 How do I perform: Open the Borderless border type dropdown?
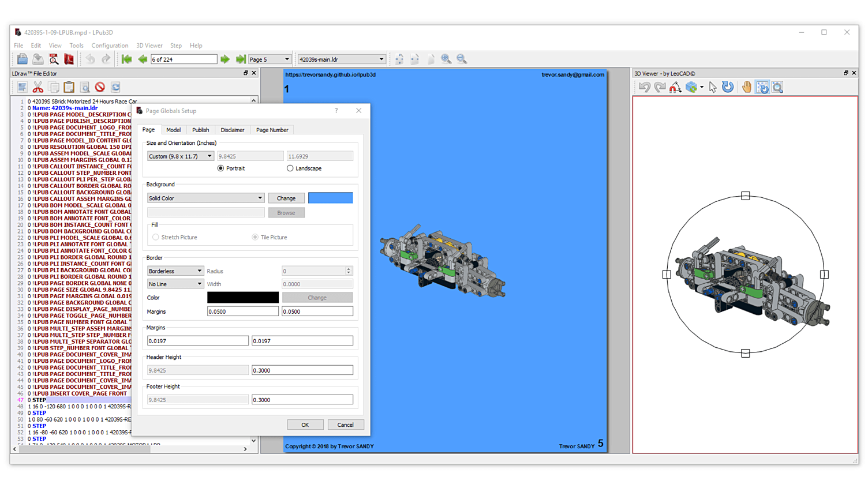coord(175,271)
